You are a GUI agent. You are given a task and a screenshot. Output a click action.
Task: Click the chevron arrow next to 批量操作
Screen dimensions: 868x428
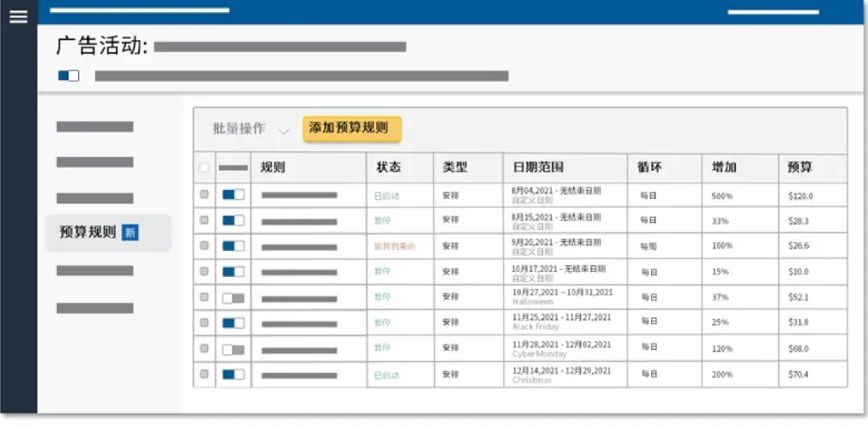[x=284, y=131]
